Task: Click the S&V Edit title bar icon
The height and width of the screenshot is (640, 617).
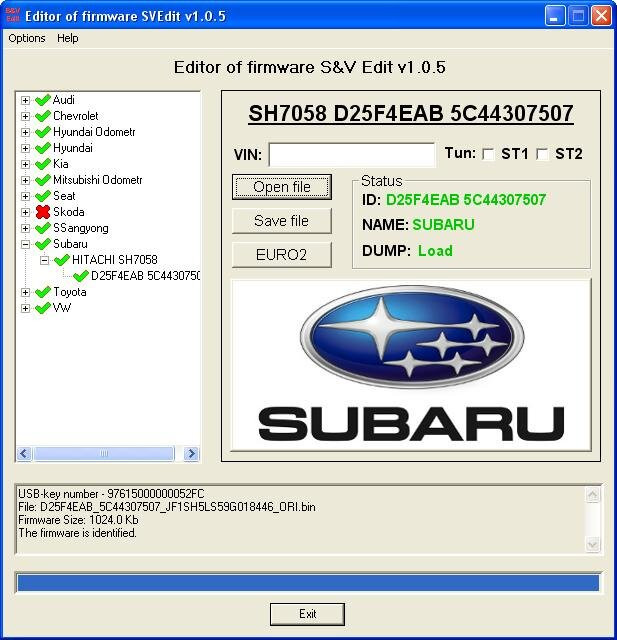Action: coord(13,16)
